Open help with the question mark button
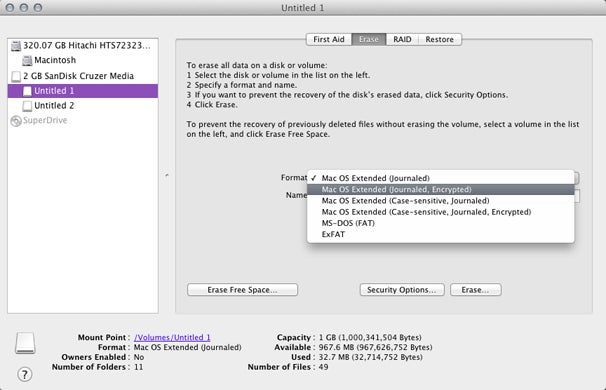Viewport: 606px width, 390px height. pyautogui.click(x=25, y=374)
